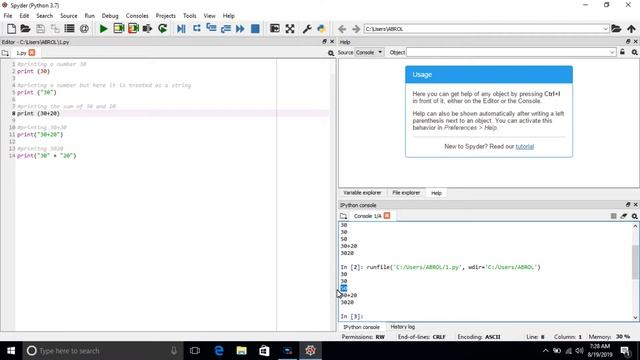Run file with the green play button

click(x=103, y=29)
